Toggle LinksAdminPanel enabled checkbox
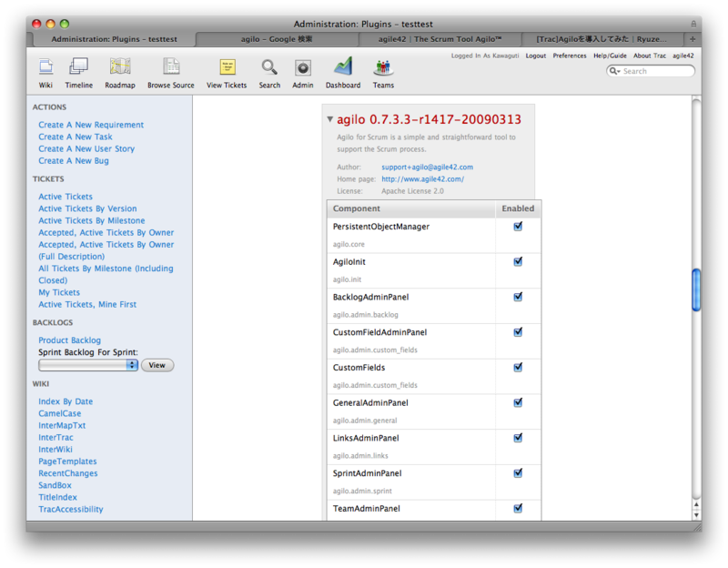 click(518, 439)
